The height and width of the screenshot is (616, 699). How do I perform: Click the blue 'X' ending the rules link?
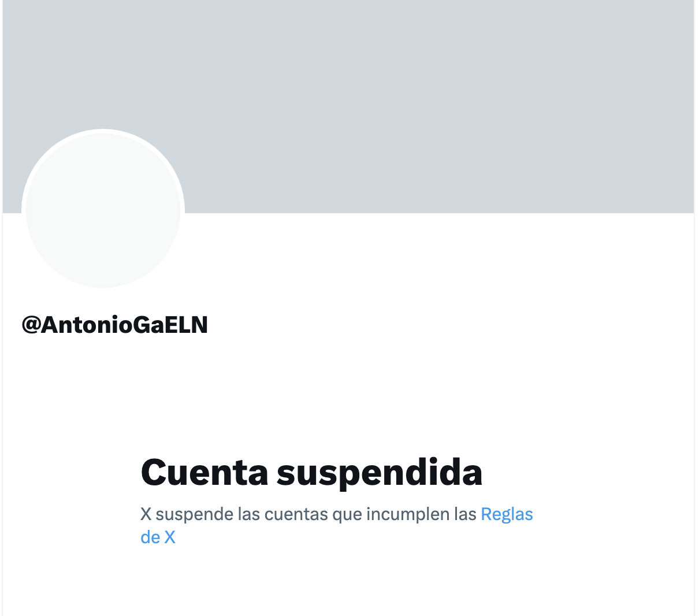click(170, 537)
